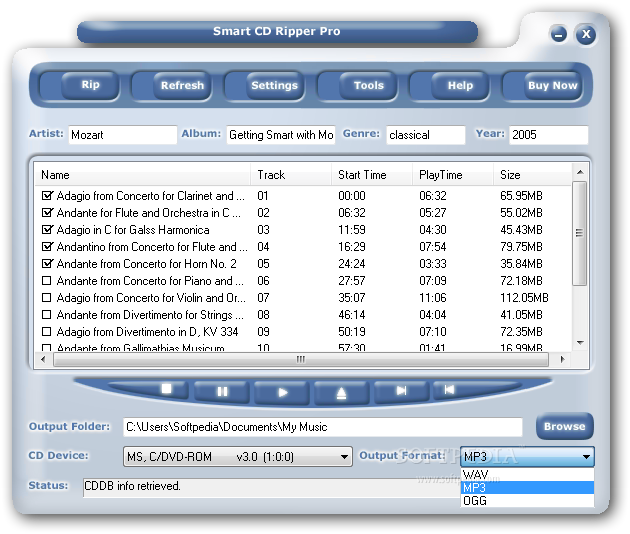Screen dimensions: 630x534
Task: Open Help
Action: pyautogui.click(x=460, y=86)
